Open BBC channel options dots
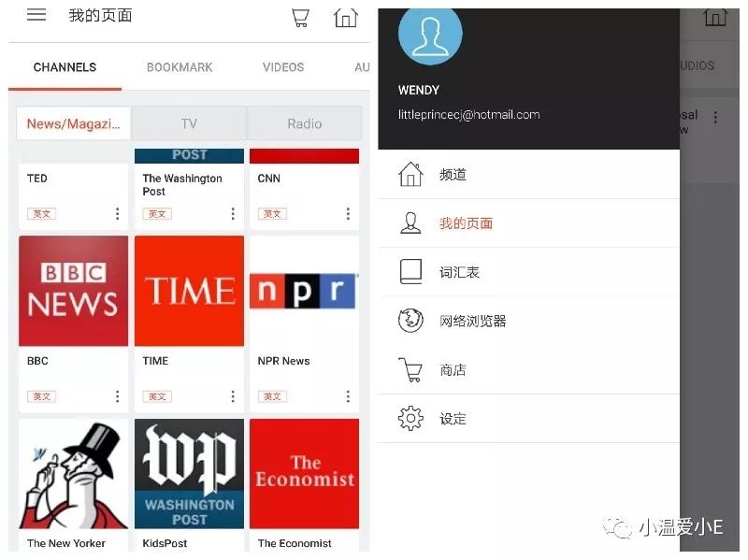The width and height of the screenshot is (748, 560). (118, 395)
